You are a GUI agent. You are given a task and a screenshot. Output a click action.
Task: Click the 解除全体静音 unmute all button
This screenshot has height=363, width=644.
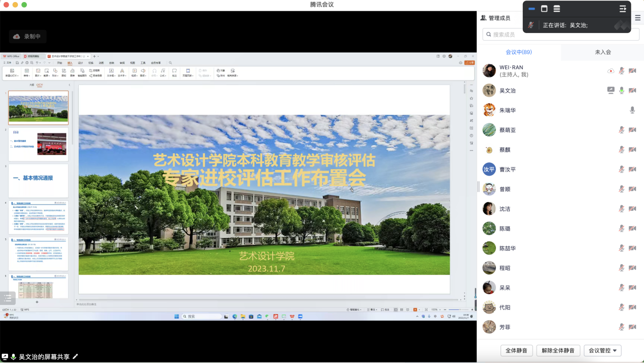click(x=558, y=350)
